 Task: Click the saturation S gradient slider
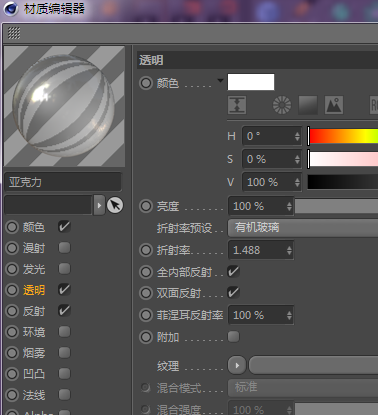[x=343, y=159]
